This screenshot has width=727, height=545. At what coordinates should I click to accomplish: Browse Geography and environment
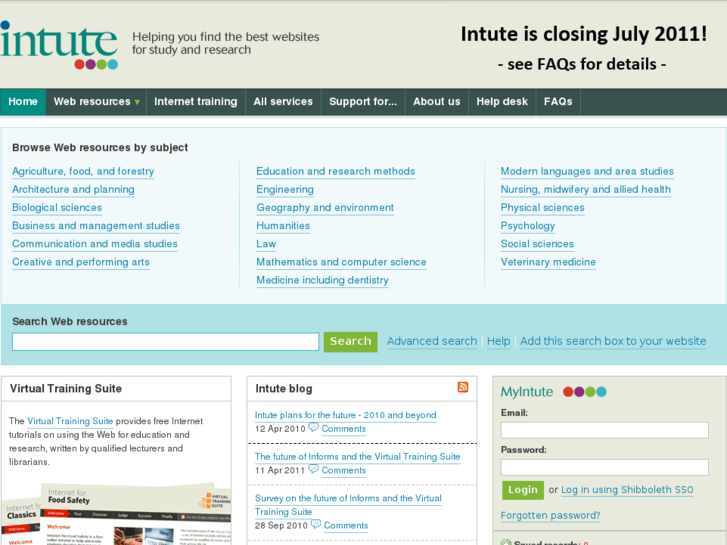[x=325, y=207]
